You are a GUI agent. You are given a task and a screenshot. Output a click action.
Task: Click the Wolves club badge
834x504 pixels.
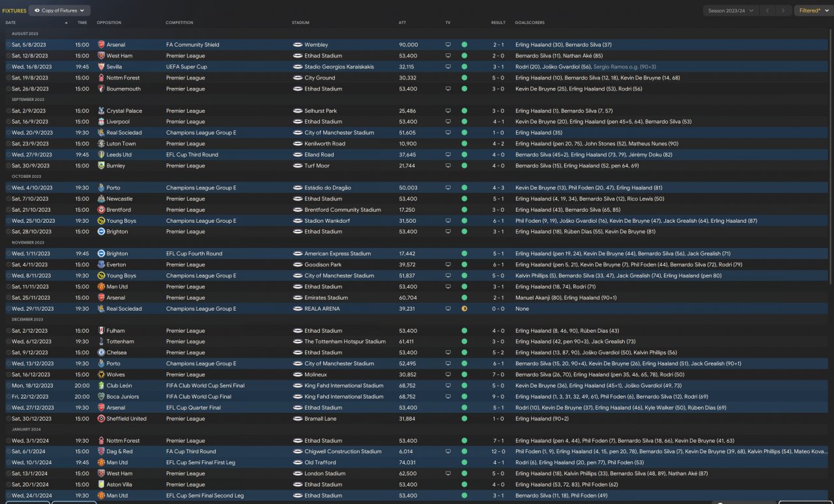[x=101, y=374]
